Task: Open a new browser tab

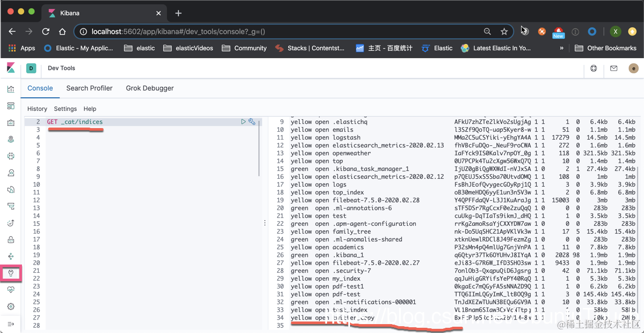Action: click(x=178, y=13)
